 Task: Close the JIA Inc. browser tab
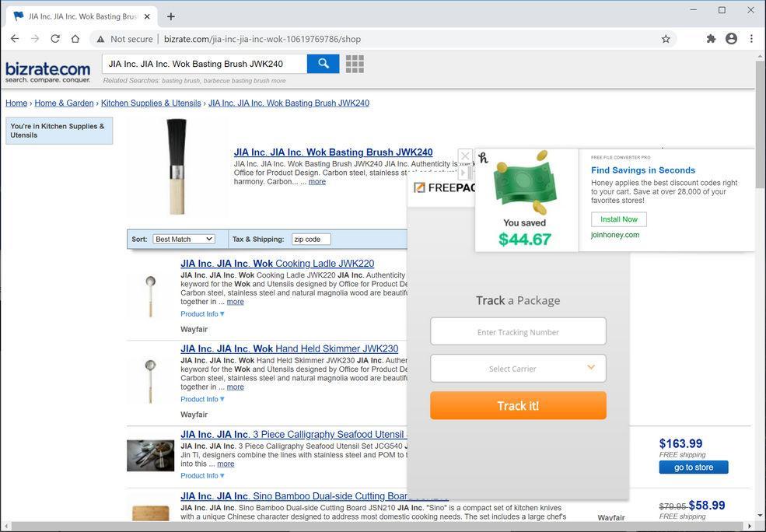(148, 16)
